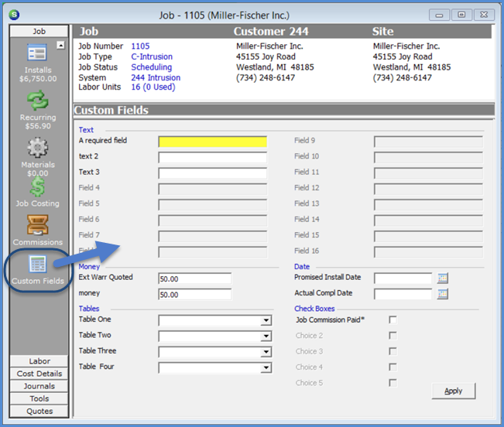The image size is (504, 427).
Task: Open the 244 Intrusion system link
Action: click(156, 77)
